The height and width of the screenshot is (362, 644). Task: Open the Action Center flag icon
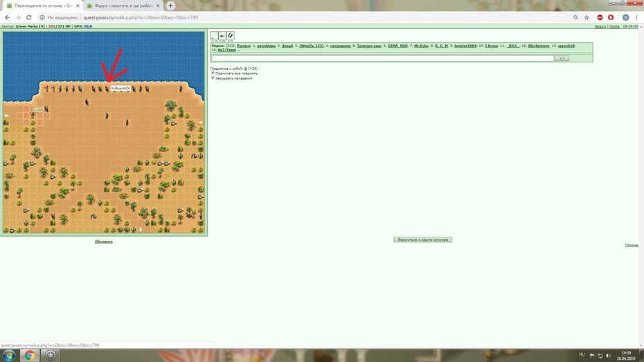click(592, 356)
